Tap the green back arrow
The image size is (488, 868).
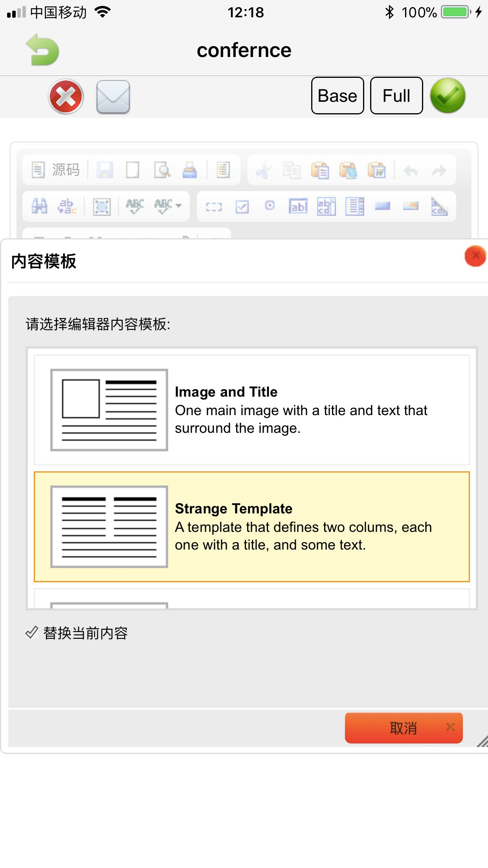(x=42, y=50)
